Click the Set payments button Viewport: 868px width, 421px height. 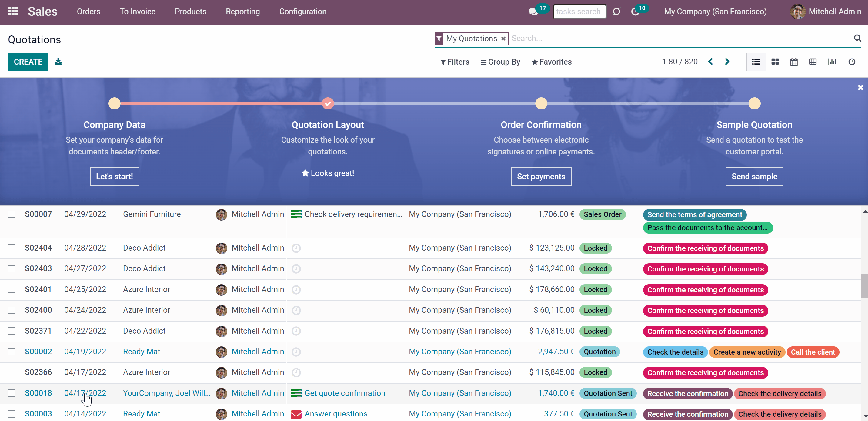pyautogui.click(x=541, y=177)
